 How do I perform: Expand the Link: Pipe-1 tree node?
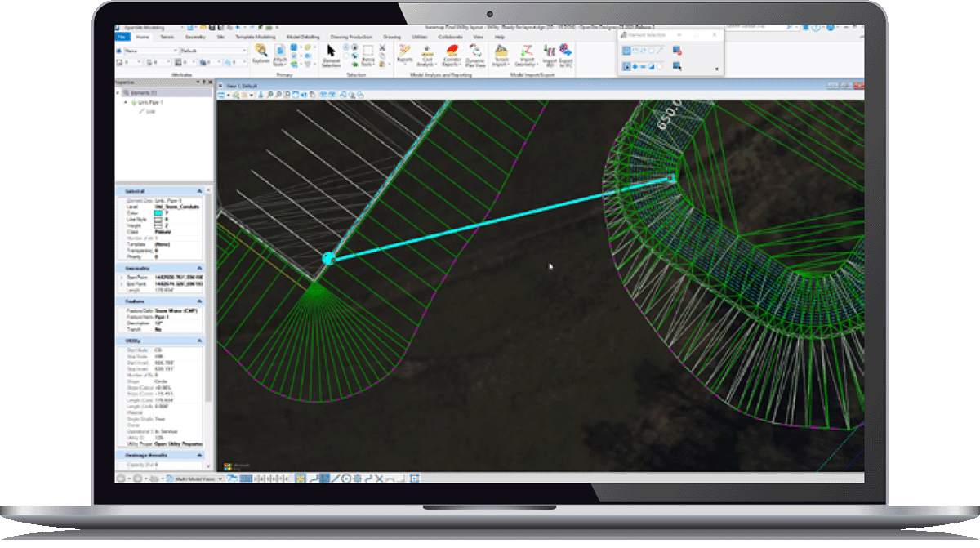(x=125, y=103)
